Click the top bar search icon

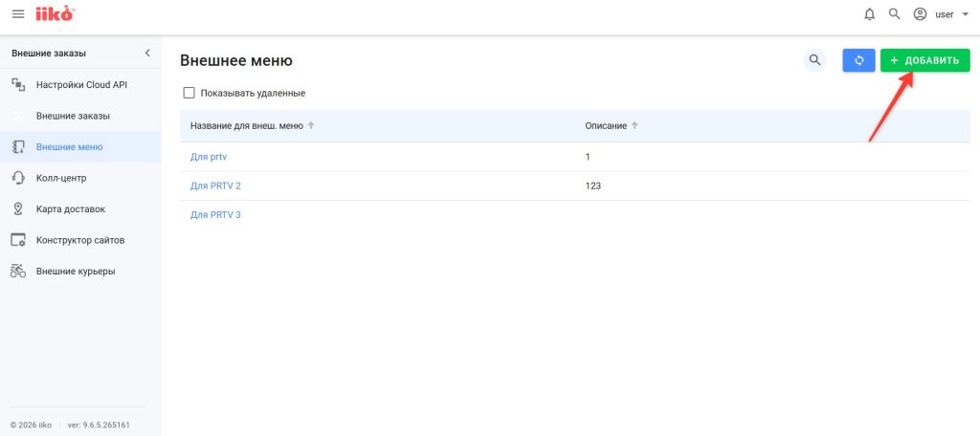coord(894,14)
